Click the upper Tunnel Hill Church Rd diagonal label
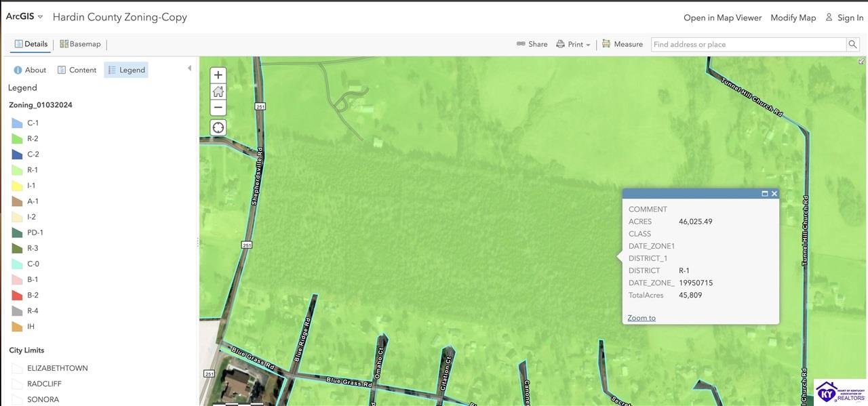 point(752,98)
